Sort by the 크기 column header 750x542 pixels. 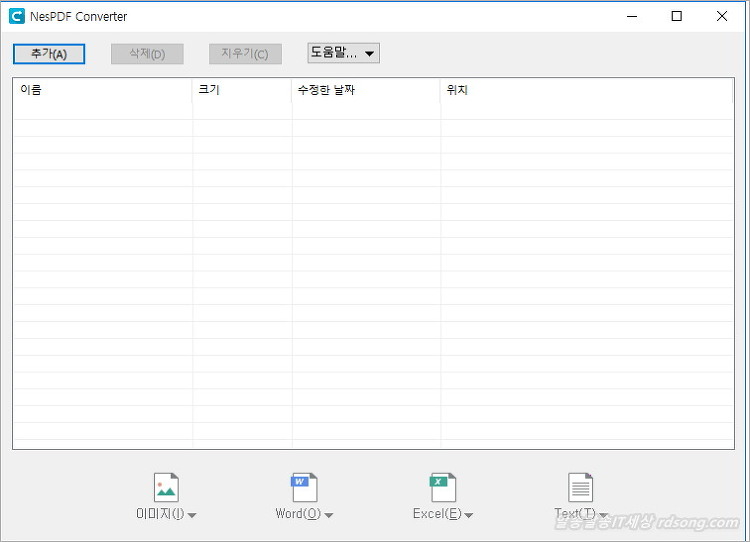click(x=242, y=90)
